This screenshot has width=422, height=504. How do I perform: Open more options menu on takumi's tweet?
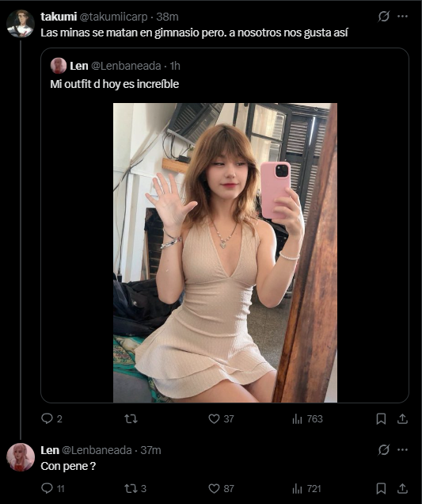(402, 17)
